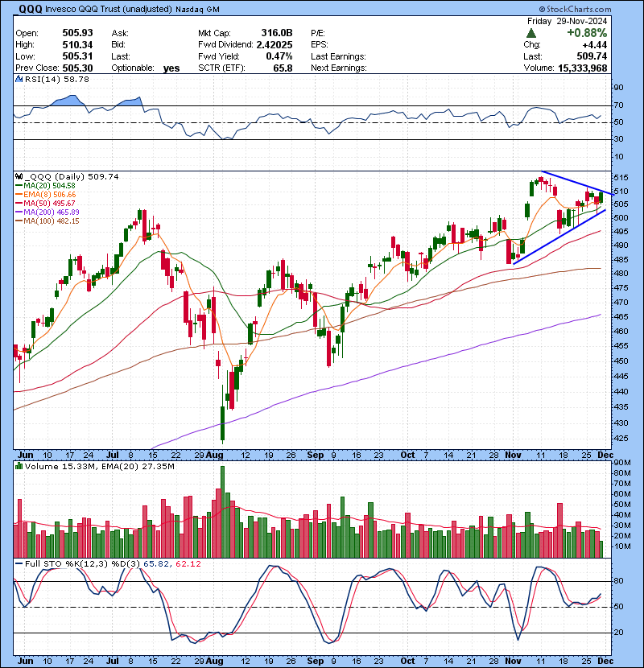The width and height of the screenshot is (644, 668).
Task: Select the volume histogram icon next to Volume
Action: pyautogui.click(x=19, y=466)
